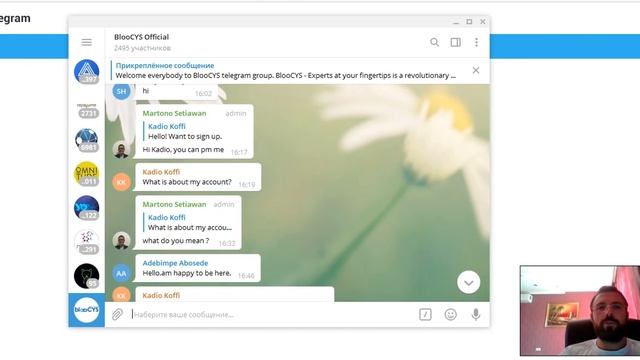The height and width of the screenshot is (360, 640).
Task: Click the message "what do you mean ?"
Action: (x=176, y=240)
